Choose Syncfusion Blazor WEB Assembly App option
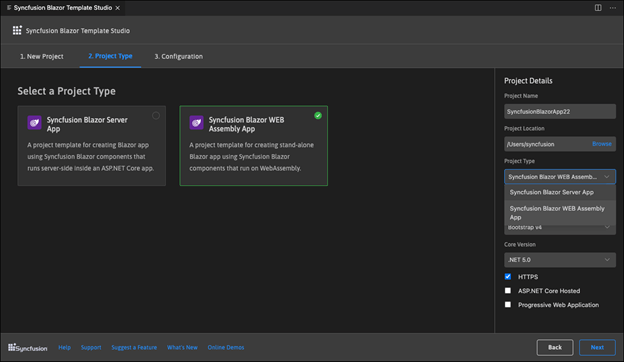Screen dimensions: 624x362 pos(560,213)
